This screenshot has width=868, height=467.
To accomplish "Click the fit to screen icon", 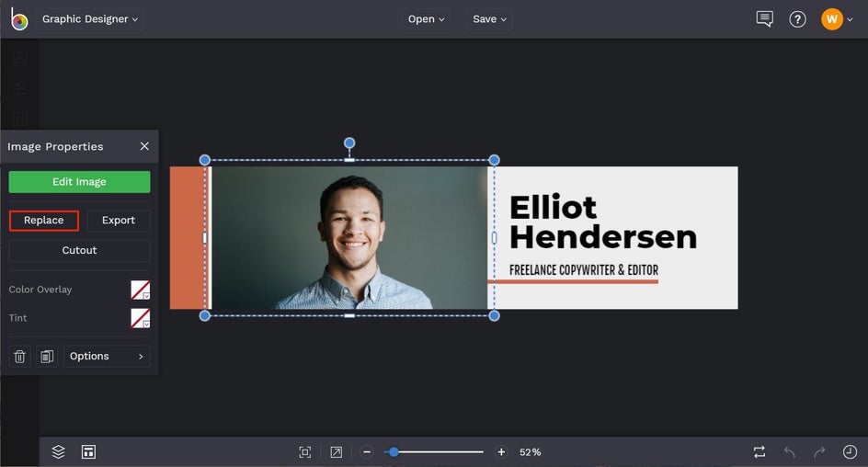I will pyautogui.click(x=305, y=452).
